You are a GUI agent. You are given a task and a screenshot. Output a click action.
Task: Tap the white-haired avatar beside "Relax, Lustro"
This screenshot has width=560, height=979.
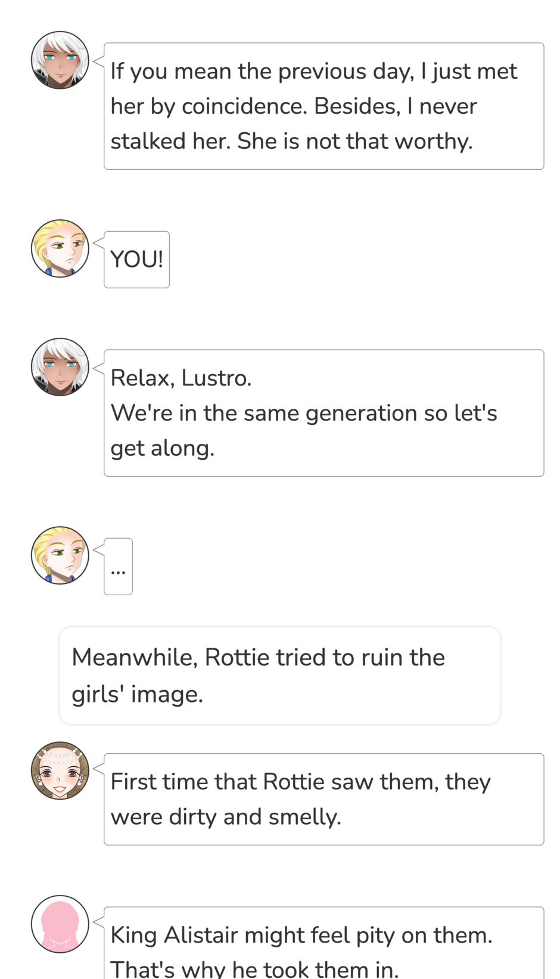click(x=60, y=367)
